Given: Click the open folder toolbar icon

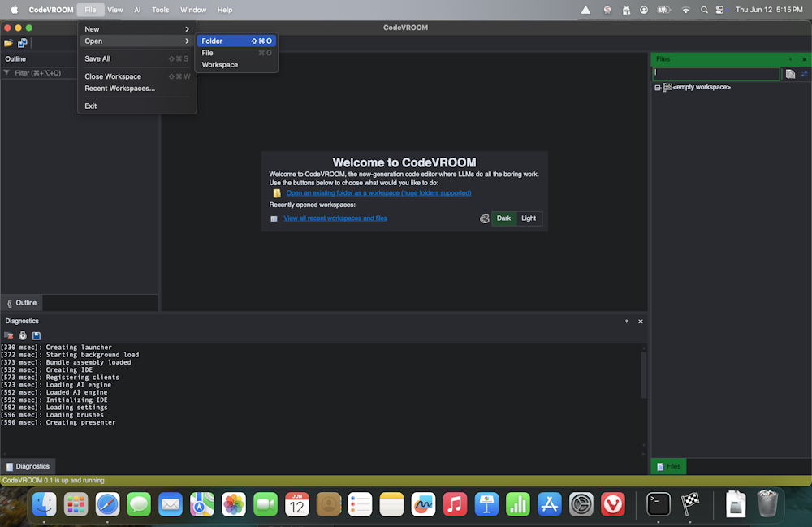Looking at the screenshot, I should tap(8, 43).
